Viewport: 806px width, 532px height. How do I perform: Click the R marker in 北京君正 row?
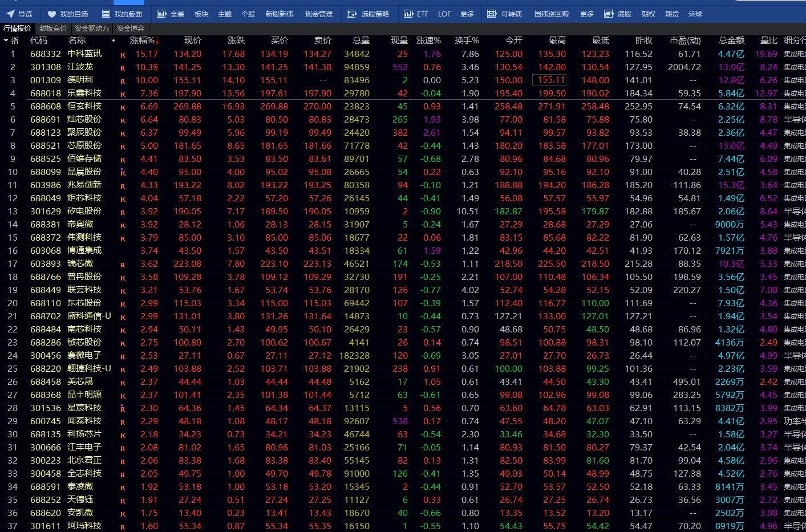pos(123,462)
